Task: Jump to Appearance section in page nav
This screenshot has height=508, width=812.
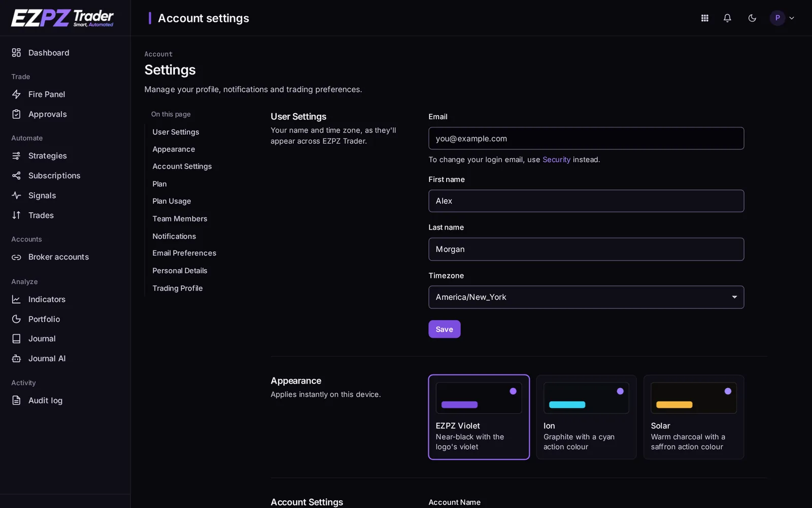Action: 174,149
